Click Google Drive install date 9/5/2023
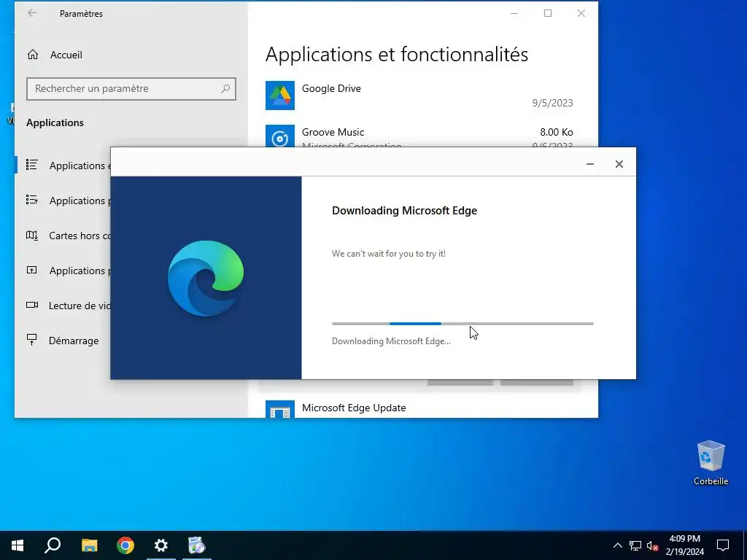The height and width of the screenshot is (560, 747). click(x=552, y=103)
